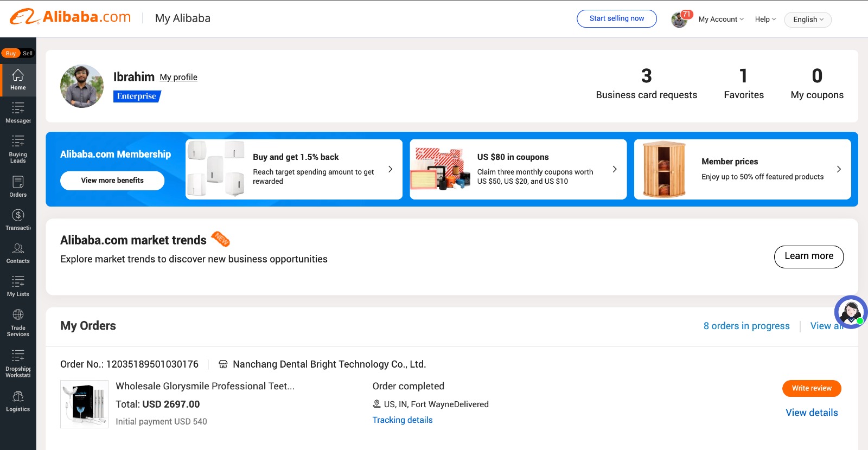The image size is (868, 450).
Task: Open Dropshipping Workstation in sidebar
Action: tap(18, 364)
